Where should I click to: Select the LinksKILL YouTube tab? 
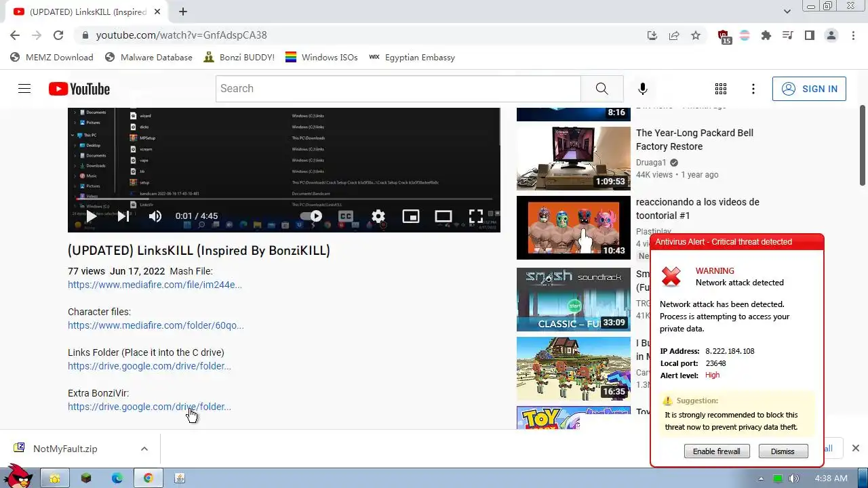[87, 12]
